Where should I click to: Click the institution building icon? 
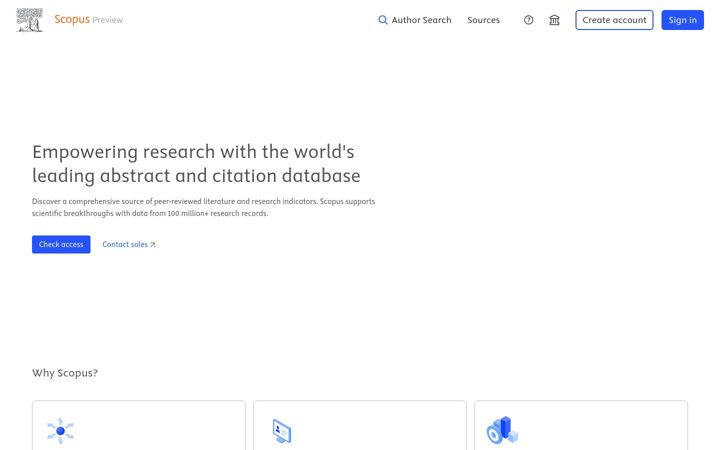click(554, 20)
